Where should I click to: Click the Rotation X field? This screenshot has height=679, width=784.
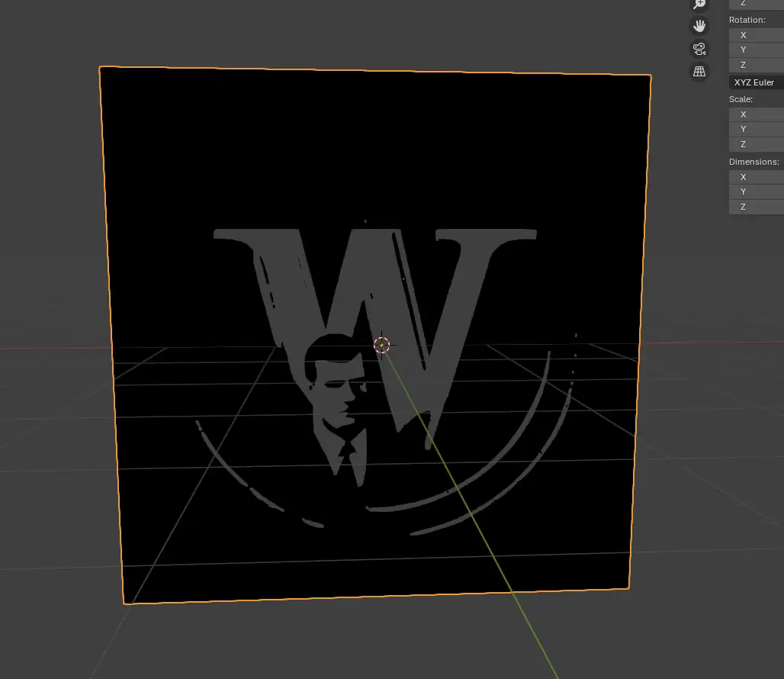point(756,35)
